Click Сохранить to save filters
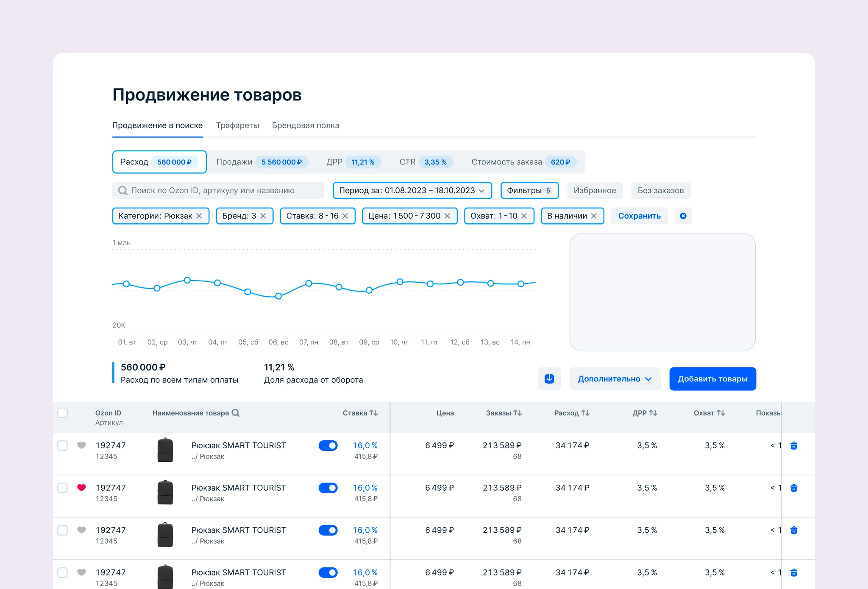Image resolution: width=868 pixels, height=589 pixels. click(x=639, y=216)
